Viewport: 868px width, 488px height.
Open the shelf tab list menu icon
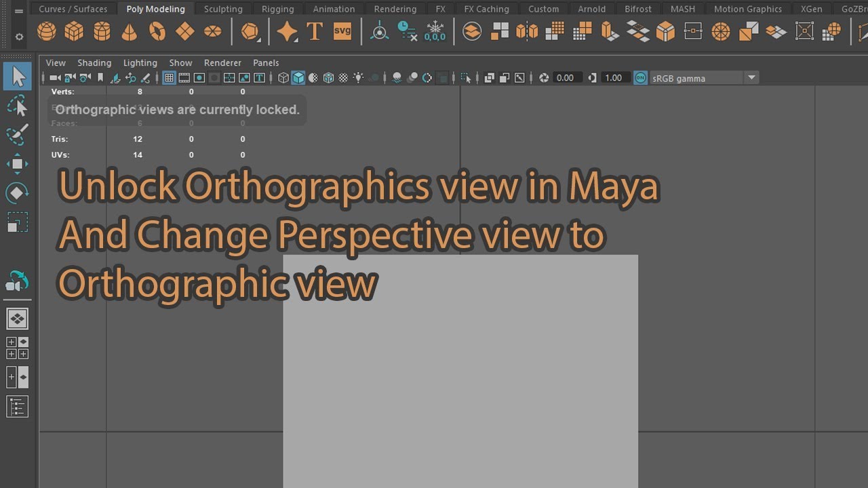point(19,11)
